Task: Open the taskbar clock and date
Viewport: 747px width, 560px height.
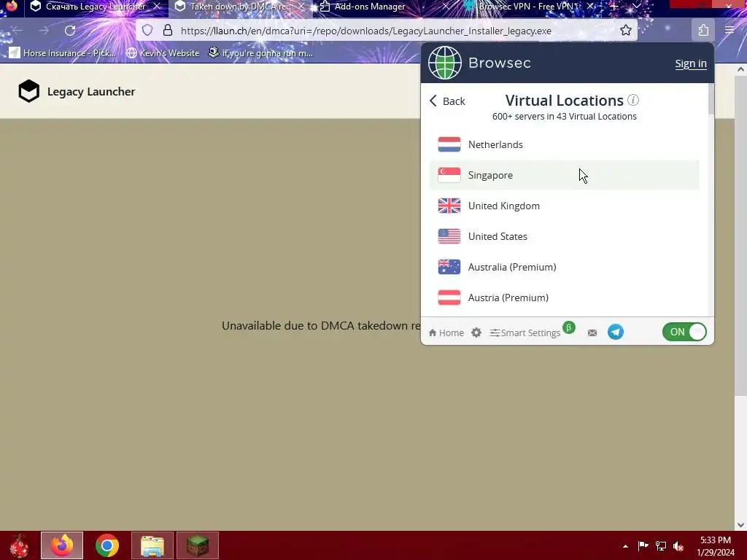Action: (x=716, y=546)
